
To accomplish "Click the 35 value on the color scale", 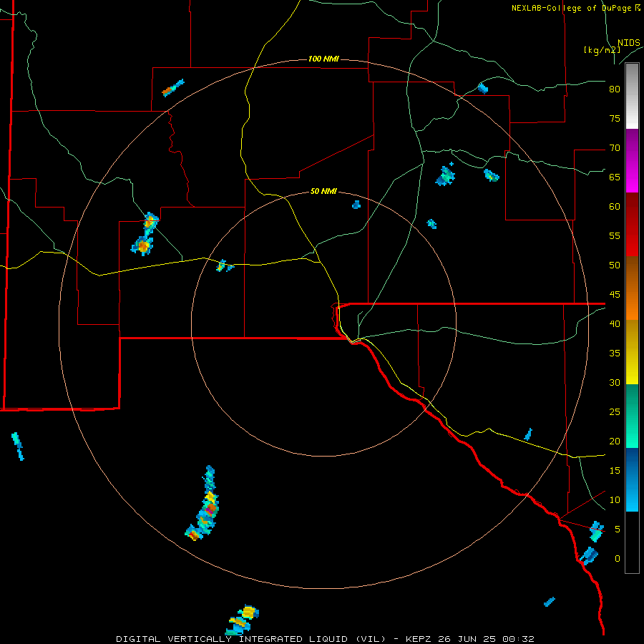I will click(x=615, y=353).
